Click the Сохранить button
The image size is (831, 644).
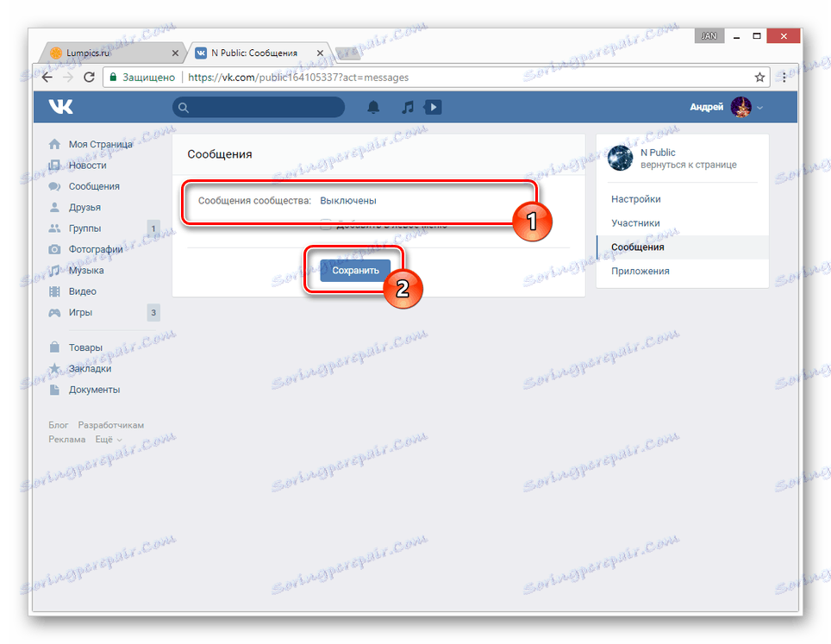coord(355,271)
